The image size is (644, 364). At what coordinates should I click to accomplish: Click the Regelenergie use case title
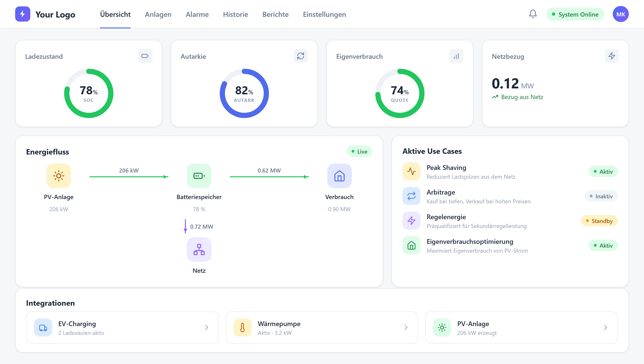(x=446, y=217)
